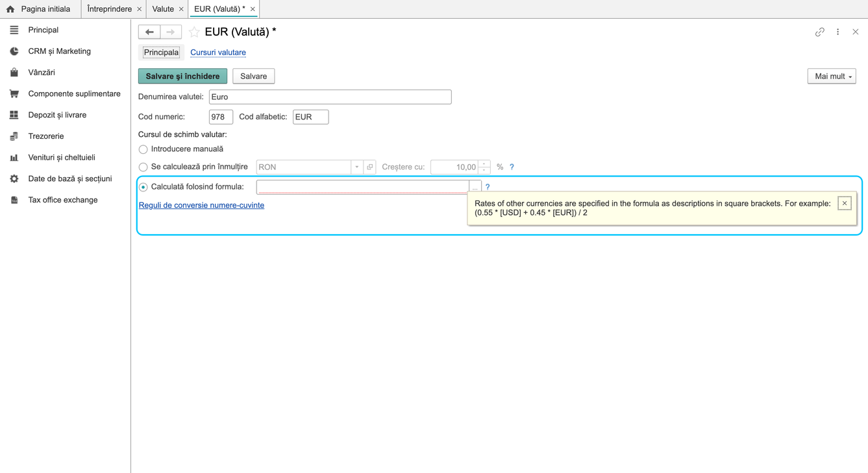This screenshot has height=473, width=868.
Task: Click the formula text input field
Action: pos(363,187)
